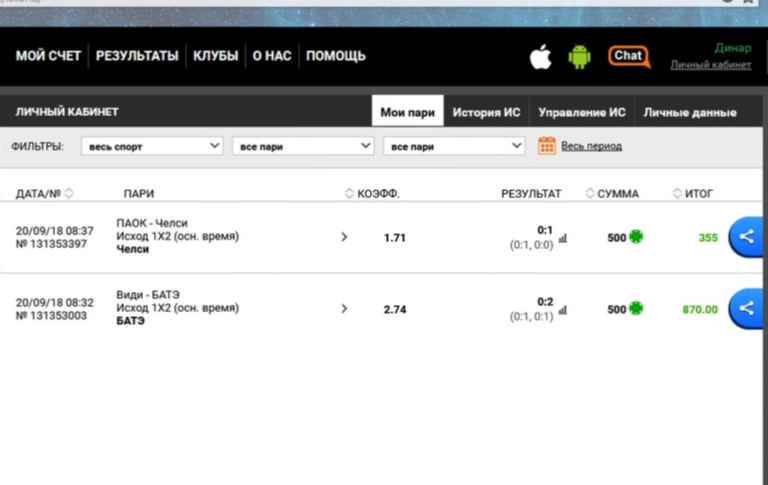Click the Види - БАТЭ match name
Viewport: 768px width, 485px height.
point(148,294)
